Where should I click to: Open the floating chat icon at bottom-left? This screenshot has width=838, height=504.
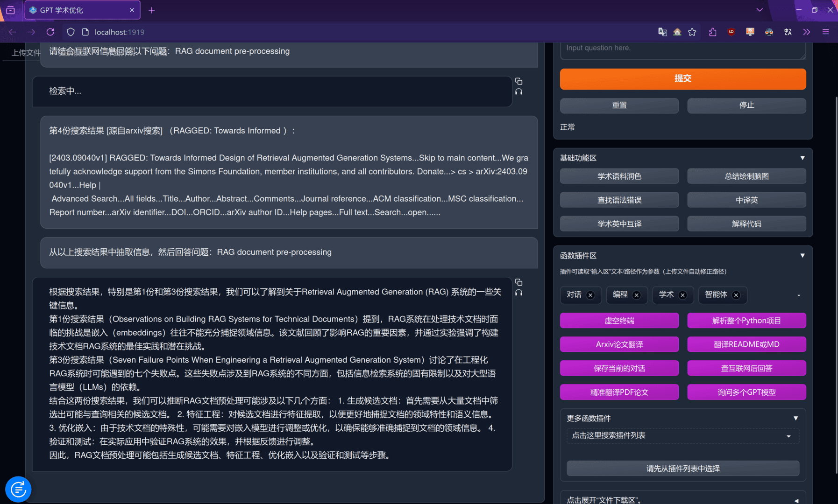18,489
